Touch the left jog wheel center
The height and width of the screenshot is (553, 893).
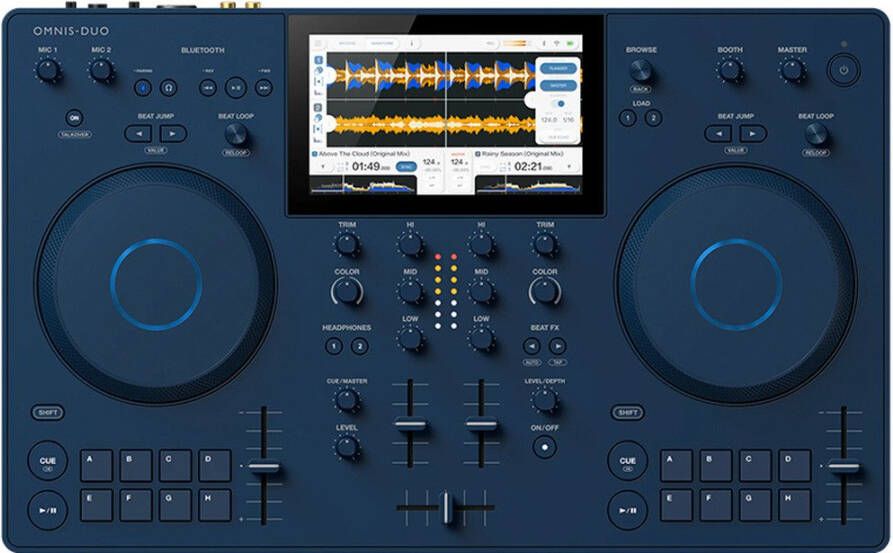[x=155, y=284]
